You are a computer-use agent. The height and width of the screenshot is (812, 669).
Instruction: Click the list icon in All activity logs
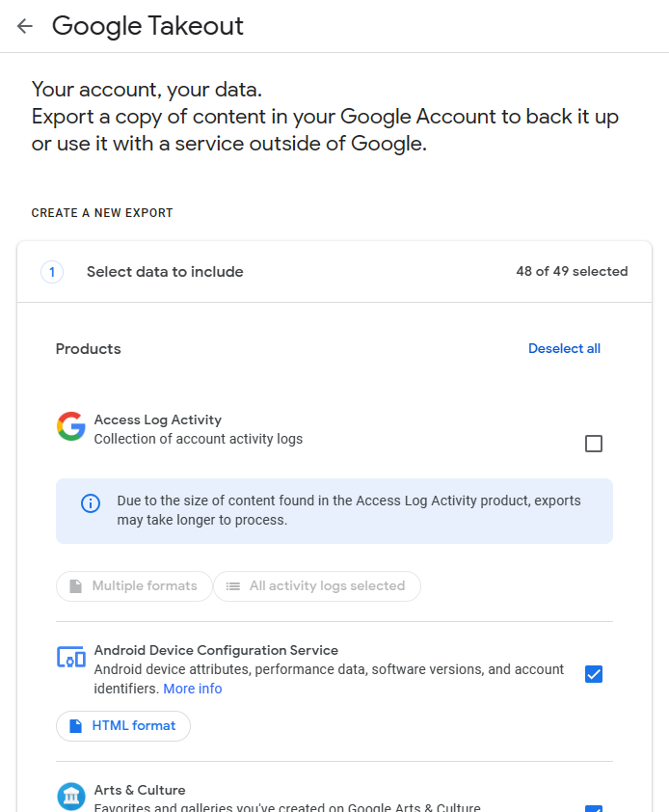pos(233,586)
